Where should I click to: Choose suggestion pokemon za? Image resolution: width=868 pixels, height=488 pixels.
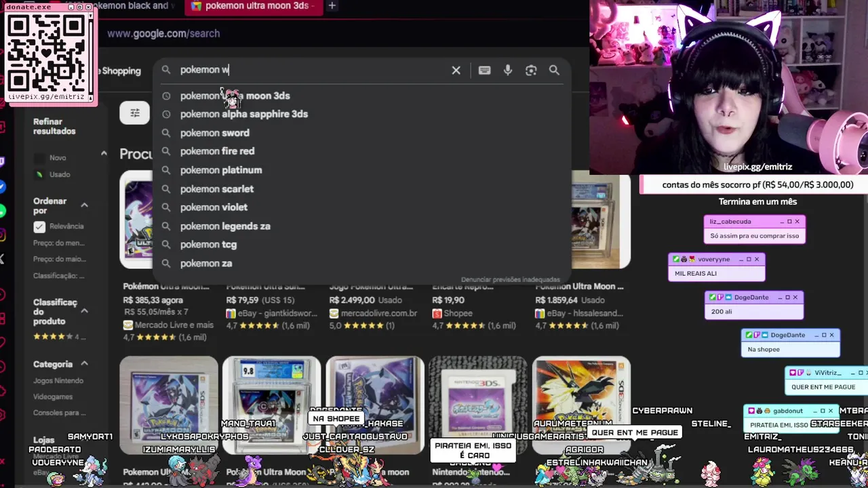pyautogui.click(x=206, y=263)
